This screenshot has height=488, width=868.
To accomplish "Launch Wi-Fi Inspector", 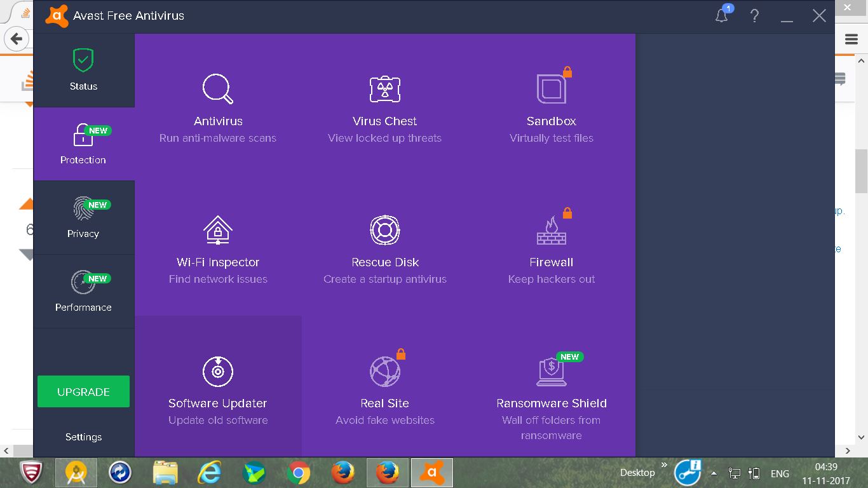I will coord(218,246).
